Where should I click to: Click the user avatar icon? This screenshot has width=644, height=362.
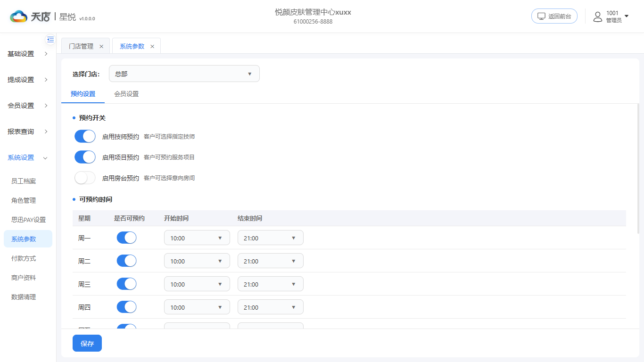point(597,16)
